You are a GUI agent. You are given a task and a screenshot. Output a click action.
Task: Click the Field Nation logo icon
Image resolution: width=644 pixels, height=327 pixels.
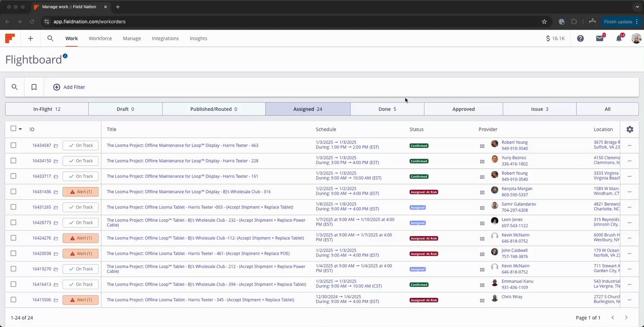pyautogui.click(x=10, y=39)
